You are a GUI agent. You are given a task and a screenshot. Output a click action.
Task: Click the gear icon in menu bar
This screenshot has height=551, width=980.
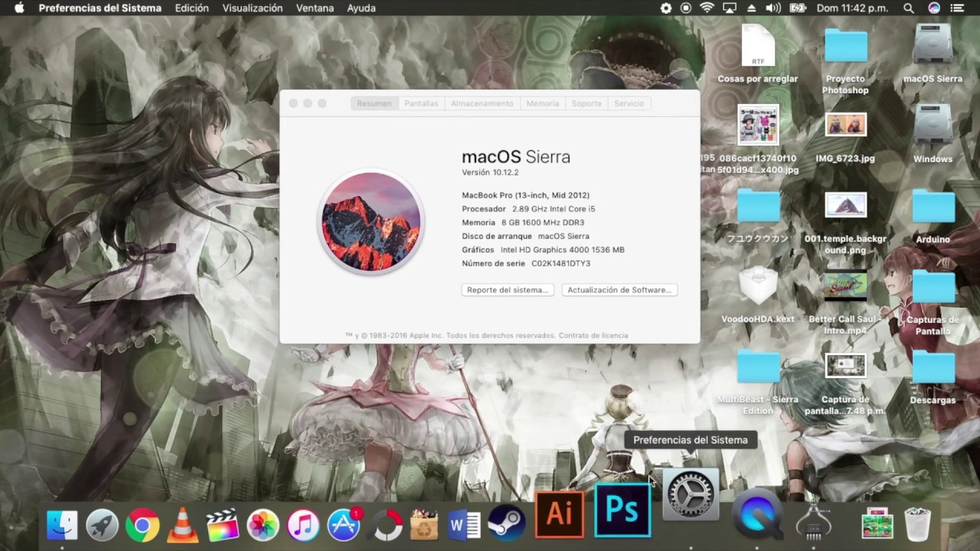coord(666,8)
